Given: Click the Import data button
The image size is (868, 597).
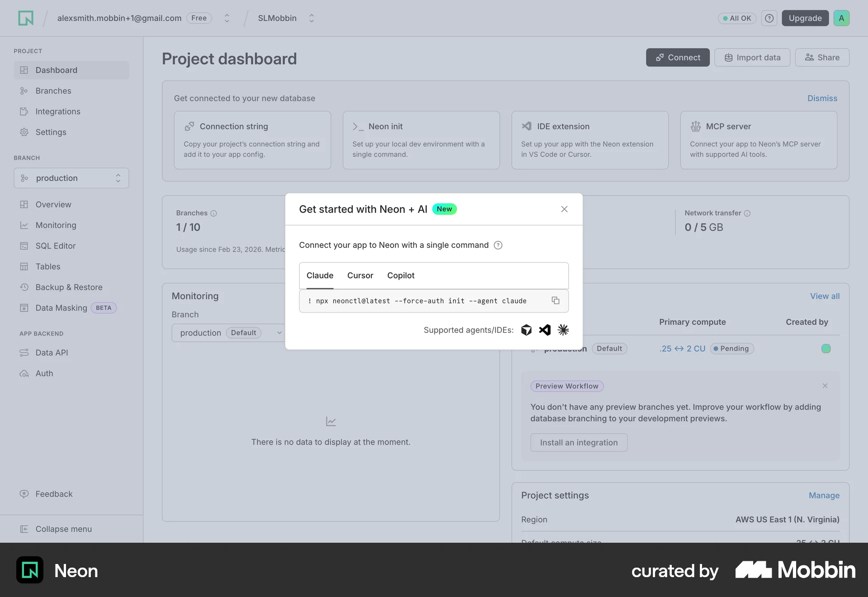Looking at the screenshot, I should (x=752, y=57).
